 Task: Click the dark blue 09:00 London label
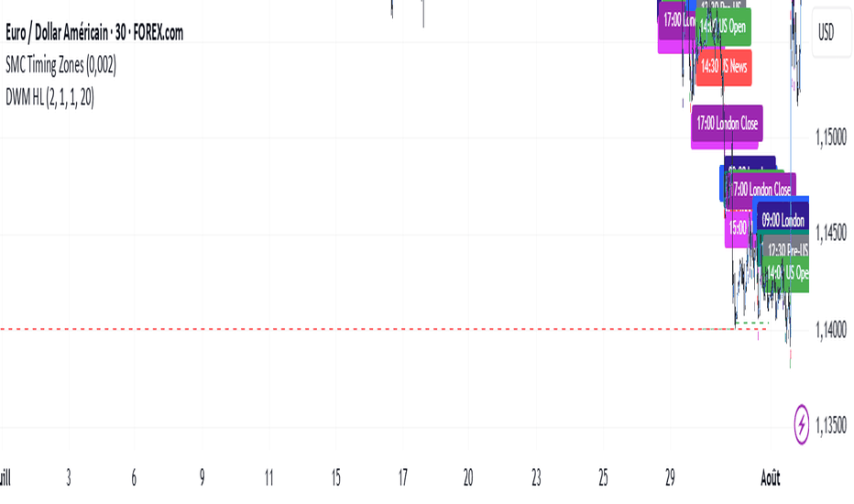click(x=783, y=220)
